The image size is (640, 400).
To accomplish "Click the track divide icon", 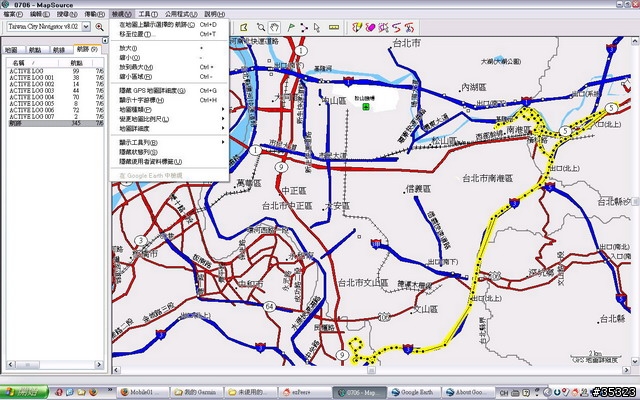I will [x=383, y=27].
